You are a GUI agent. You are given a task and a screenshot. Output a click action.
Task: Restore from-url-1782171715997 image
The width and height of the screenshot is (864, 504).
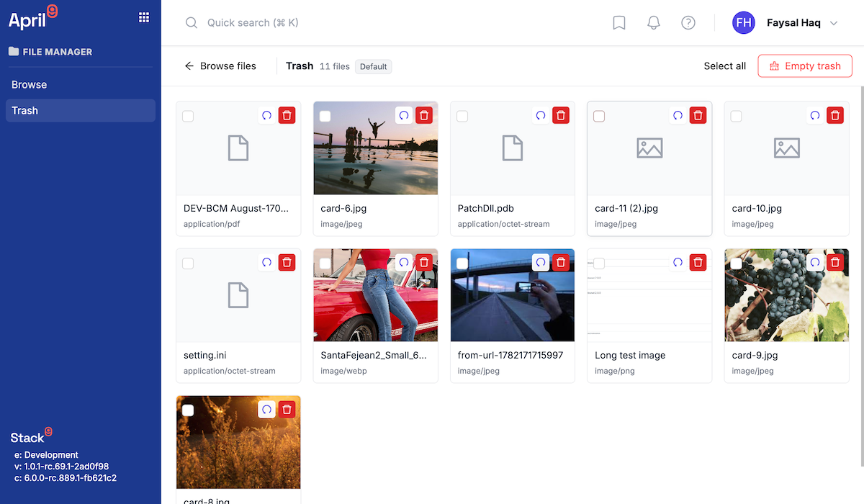(x=541, y=262)
